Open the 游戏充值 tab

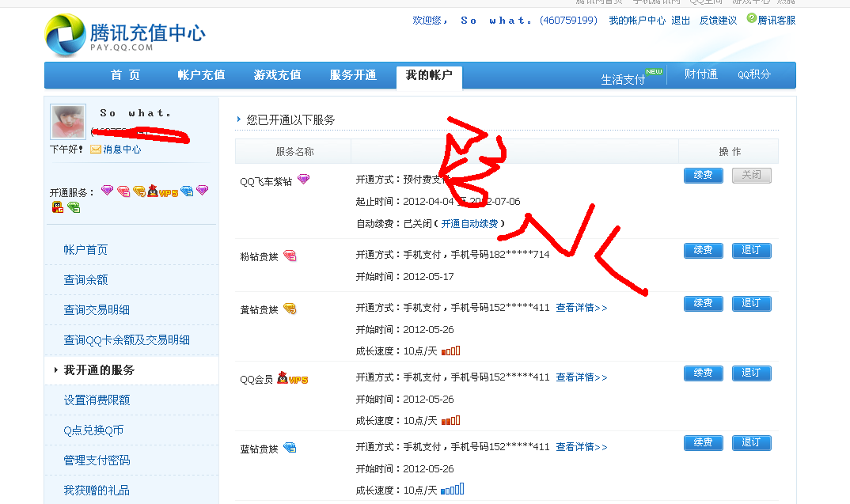[277, 75]
